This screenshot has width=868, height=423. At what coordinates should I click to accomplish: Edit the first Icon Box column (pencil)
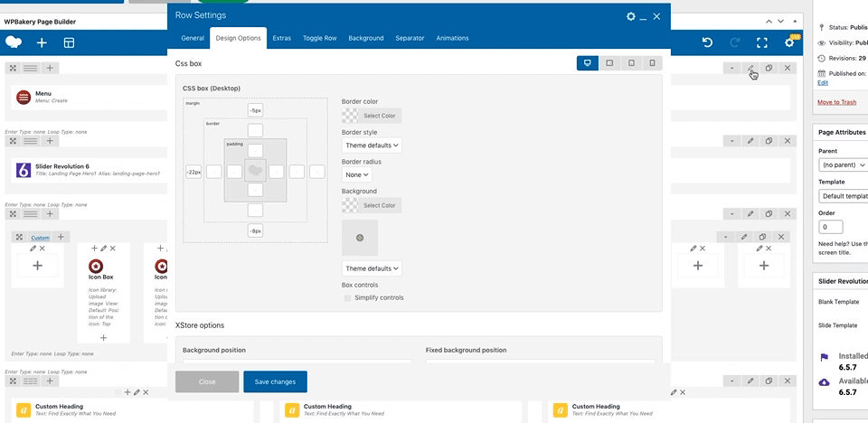point(103,249)
